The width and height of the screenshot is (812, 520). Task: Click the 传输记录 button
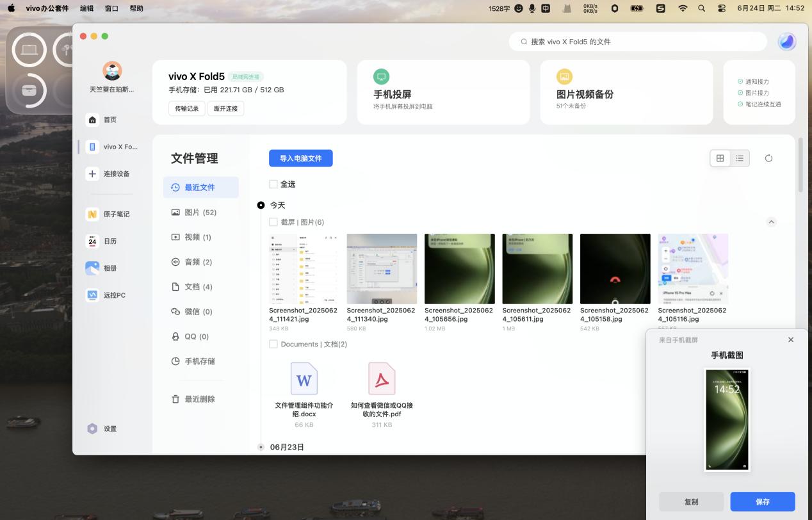(x=187, y=108)
